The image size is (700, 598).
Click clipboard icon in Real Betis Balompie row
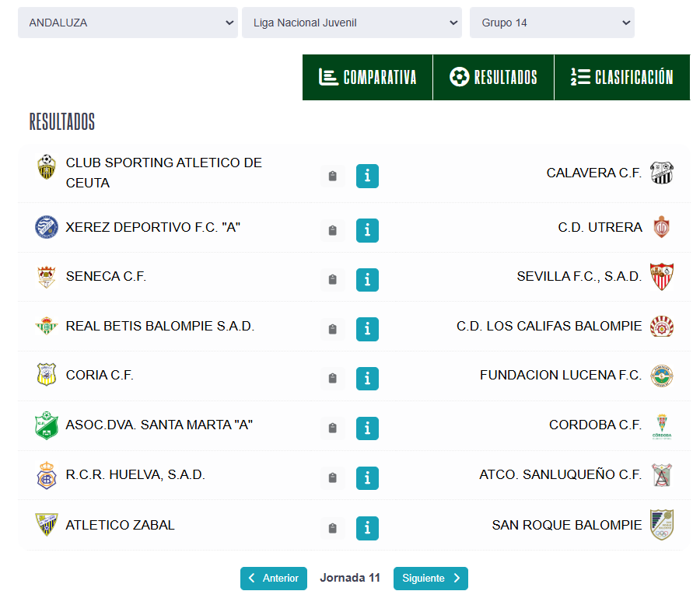[x=333, y=329]
